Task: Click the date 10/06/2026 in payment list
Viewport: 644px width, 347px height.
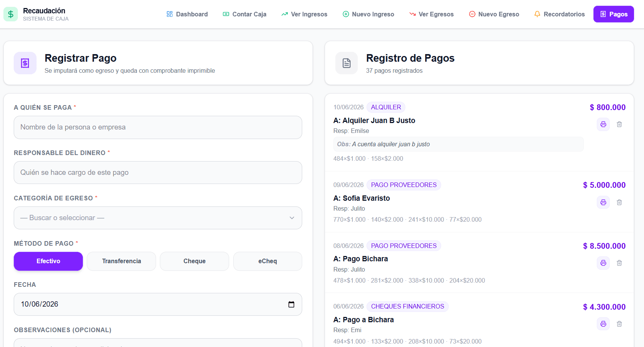Action: pos(349,107)
